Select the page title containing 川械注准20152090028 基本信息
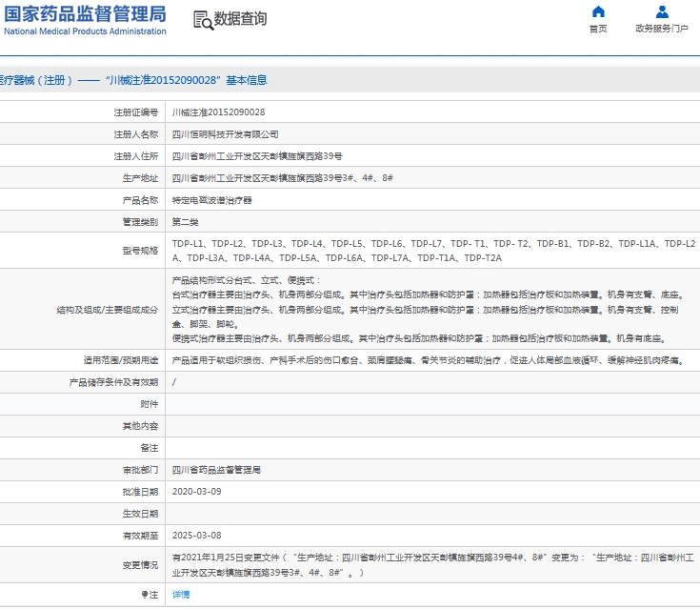Screen dimensions: 700x609 pos(132,80)
